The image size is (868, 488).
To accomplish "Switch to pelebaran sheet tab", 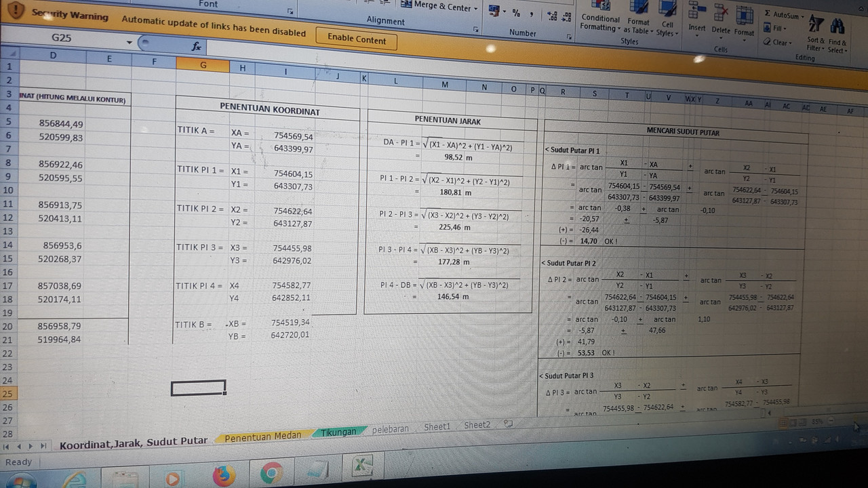I will coord(391,428).
